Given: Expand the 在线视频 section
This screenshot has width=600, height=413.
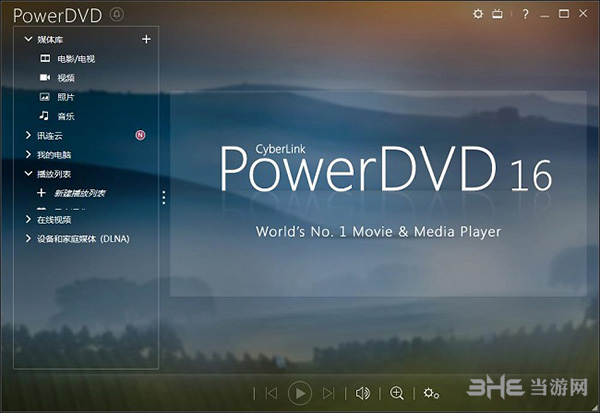Looking at the screenshot, I should pyautogui.click(x=28, y=219).
